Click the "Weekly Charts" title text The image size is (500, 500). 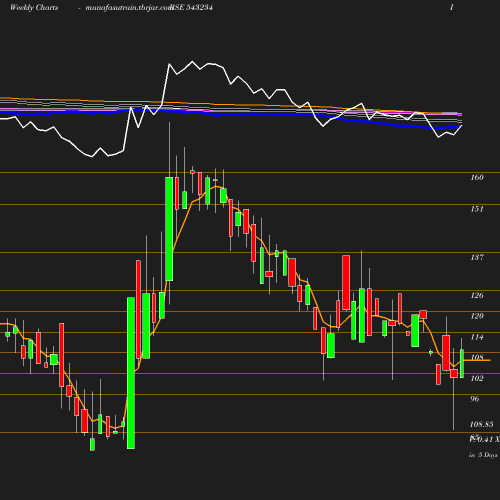point(34,7)
